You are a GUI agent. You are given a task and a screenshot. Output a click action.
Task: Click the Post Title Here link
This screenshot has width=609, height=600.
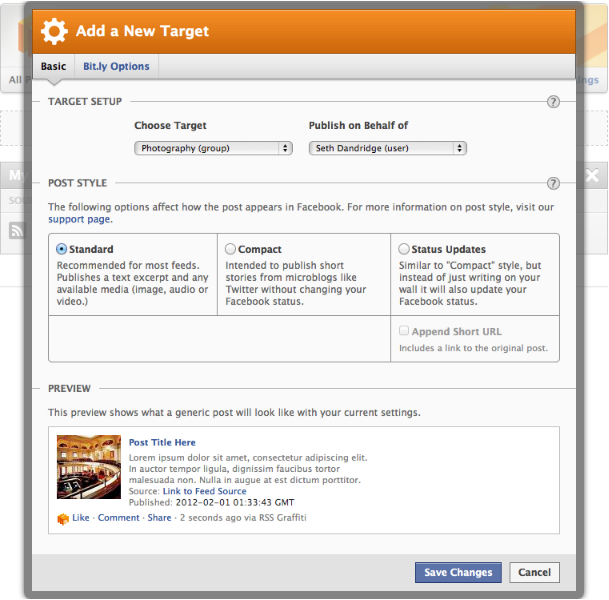[x=162, y=443]
